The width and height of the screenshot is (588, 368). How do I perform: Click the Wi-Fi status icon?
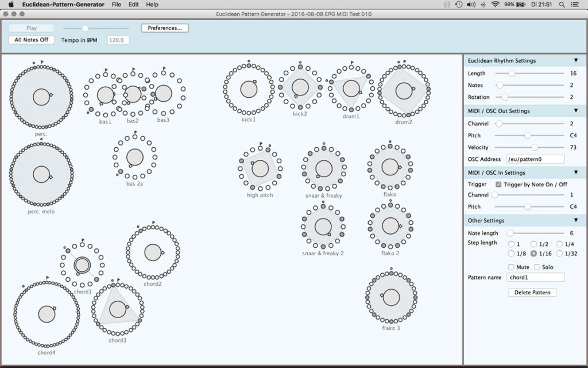click(x=496, y=5)
